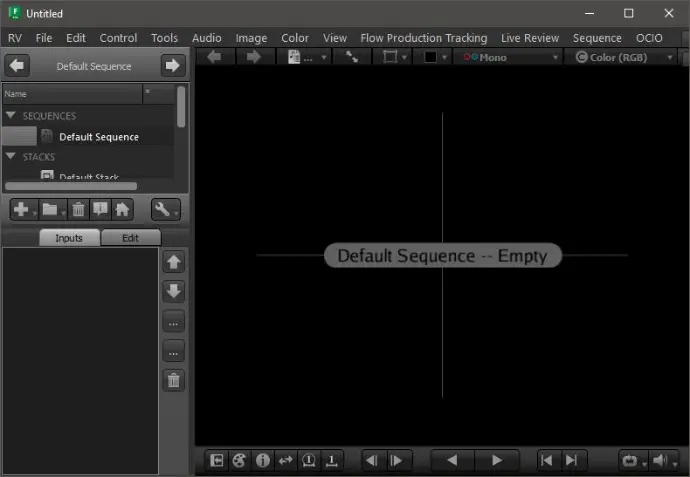
Task: Toggle the session manager panel icon
Action: pos(217,460)
